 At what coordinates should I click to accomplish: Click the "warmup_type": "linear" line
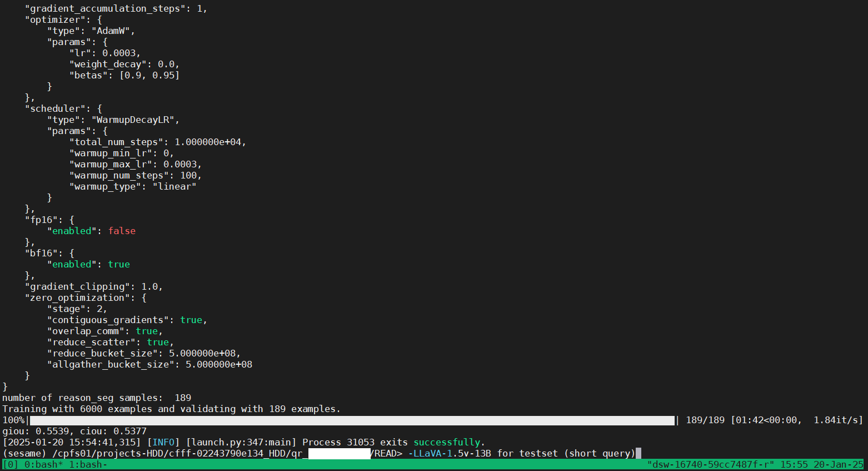133,186
